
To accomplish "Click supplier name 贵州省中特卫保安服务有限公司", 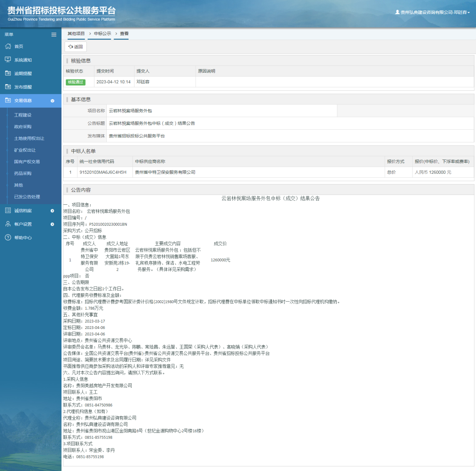I will [165, 172].
